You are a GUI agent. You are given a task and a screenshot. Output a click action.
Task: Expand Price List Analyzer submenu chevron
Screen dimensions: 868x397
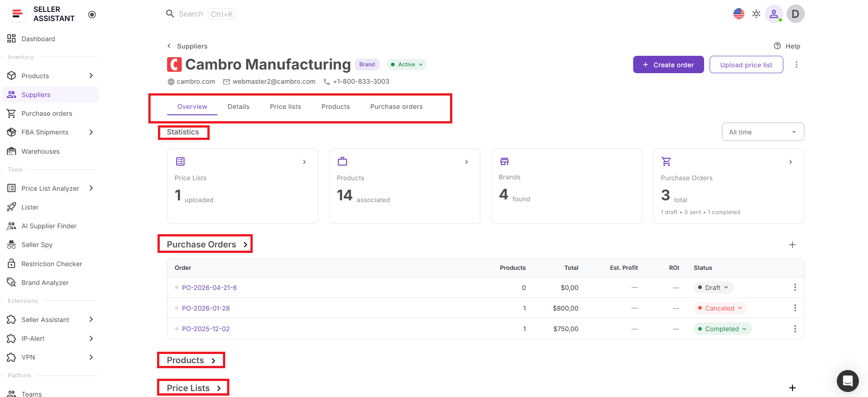[x=91, y=188]
